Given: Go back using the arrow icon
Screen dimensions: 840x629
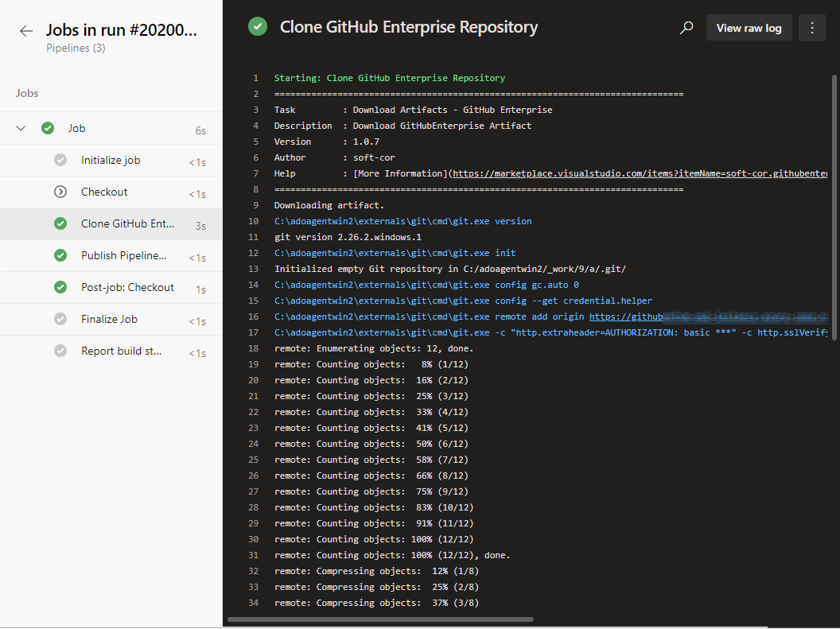Looking at the screenshot, I should pyautogui.click(x=25, y=31).
